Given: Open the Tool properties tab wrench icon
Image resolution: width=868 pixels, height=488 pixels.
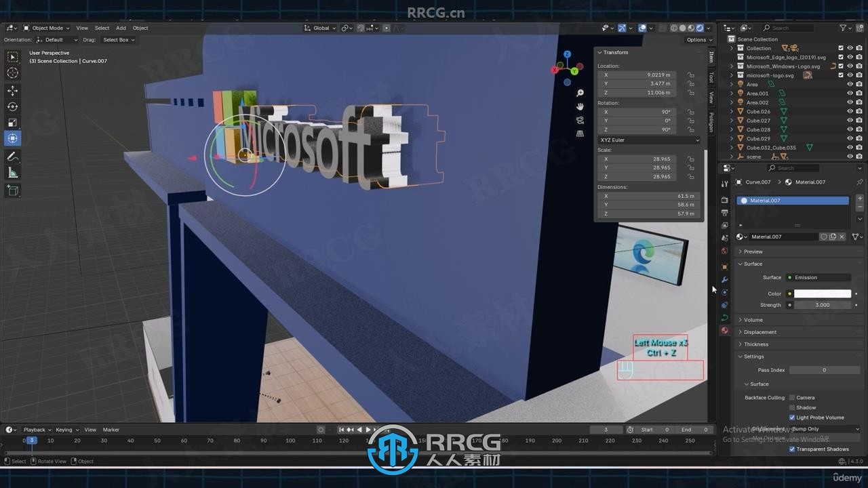Looking at the screenshot, I should [724, 184].
